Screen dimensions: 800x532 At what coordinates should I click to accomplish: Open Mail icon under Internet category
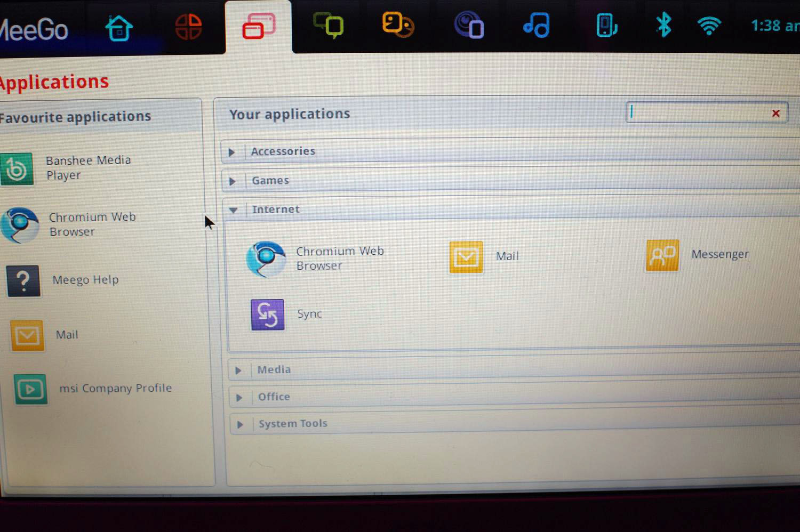(x=466, y=257)
